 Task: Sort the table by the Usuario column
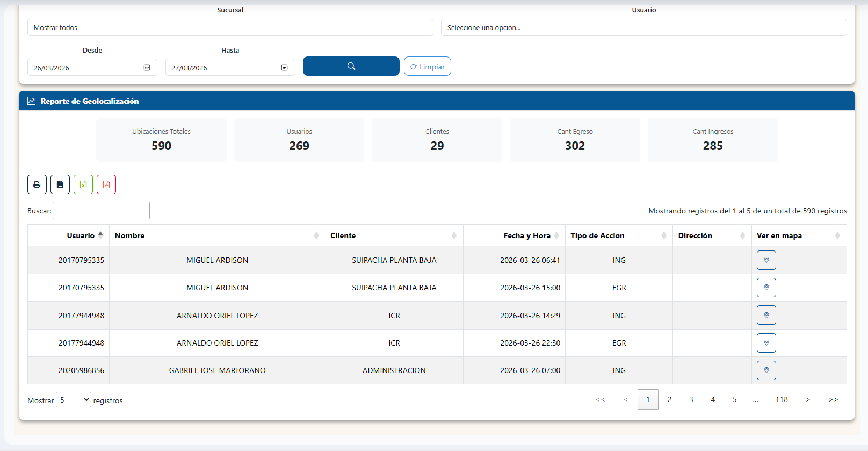(x=81, y=235)
